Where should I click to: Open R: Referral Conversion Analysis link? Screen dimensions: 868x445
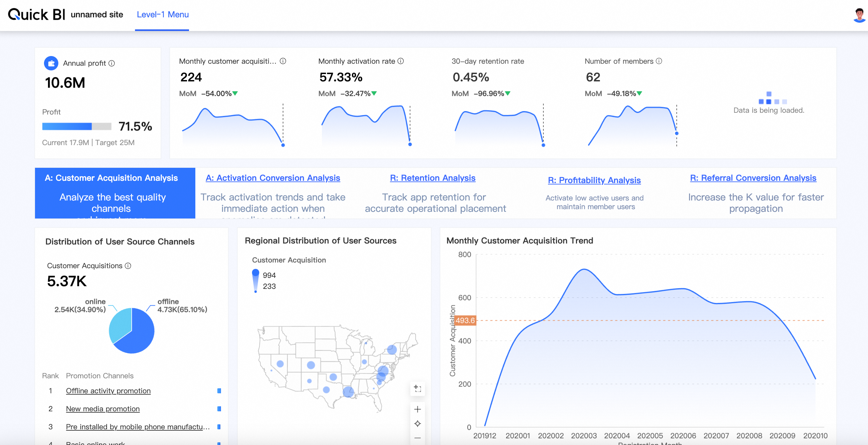click(x=753, y=178)
